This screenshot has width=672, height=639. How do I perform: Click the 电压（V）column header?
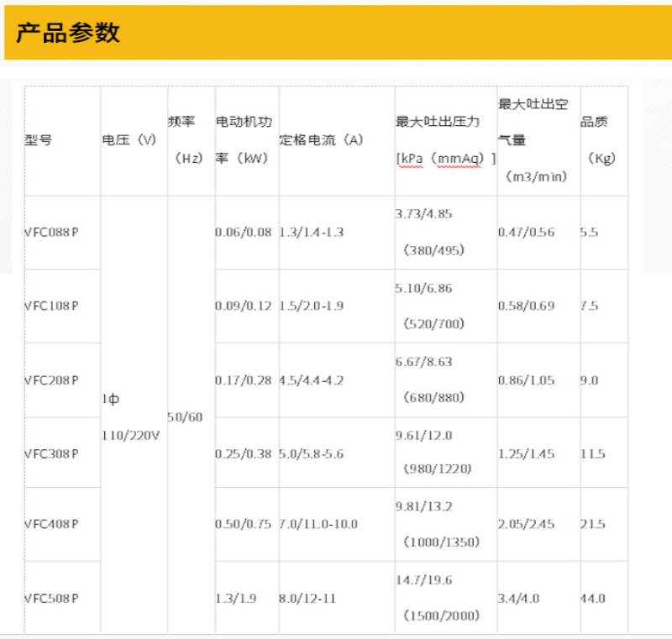pos(129,140)
